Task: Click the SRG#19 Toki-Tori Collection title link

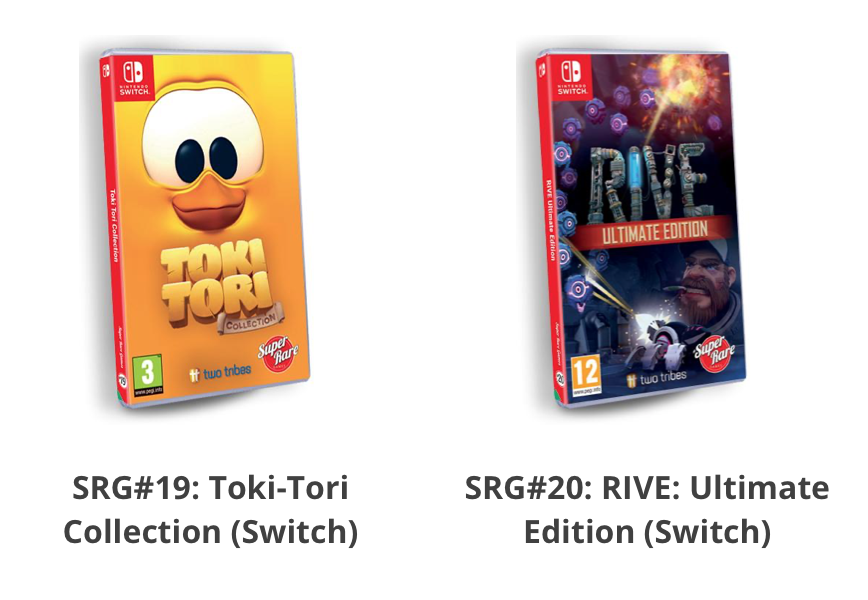Action: (210, 510)
